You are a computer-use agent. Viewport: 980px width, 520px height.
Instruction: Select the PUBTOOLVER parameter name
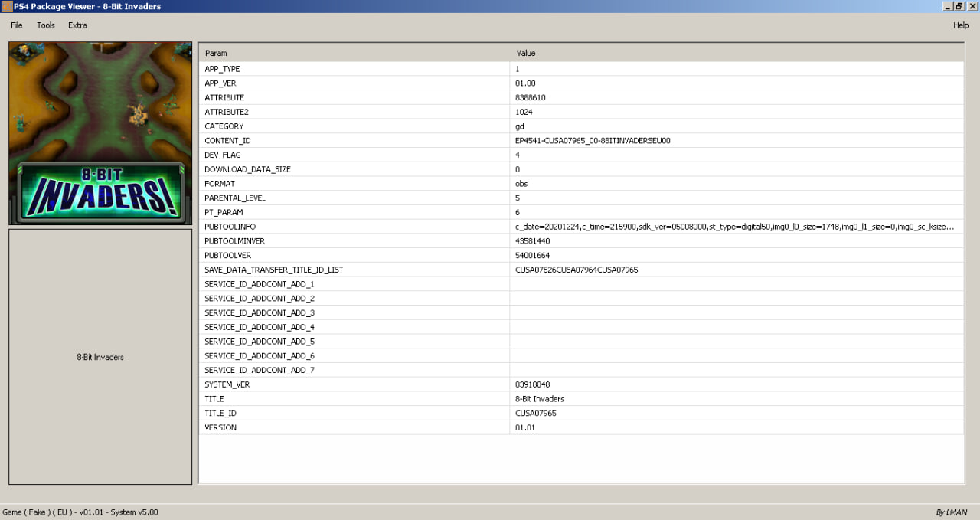[x=227, y=255]
